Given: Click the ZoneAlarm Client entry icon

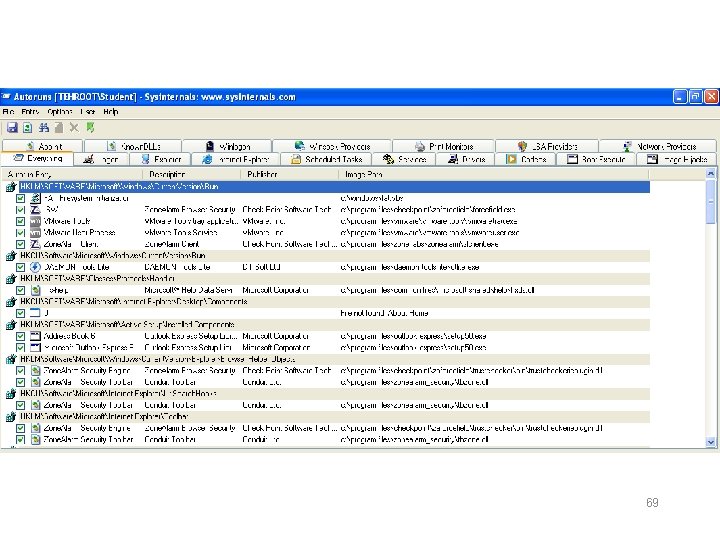Looking at the screenshot, I should tap(35, 244).
